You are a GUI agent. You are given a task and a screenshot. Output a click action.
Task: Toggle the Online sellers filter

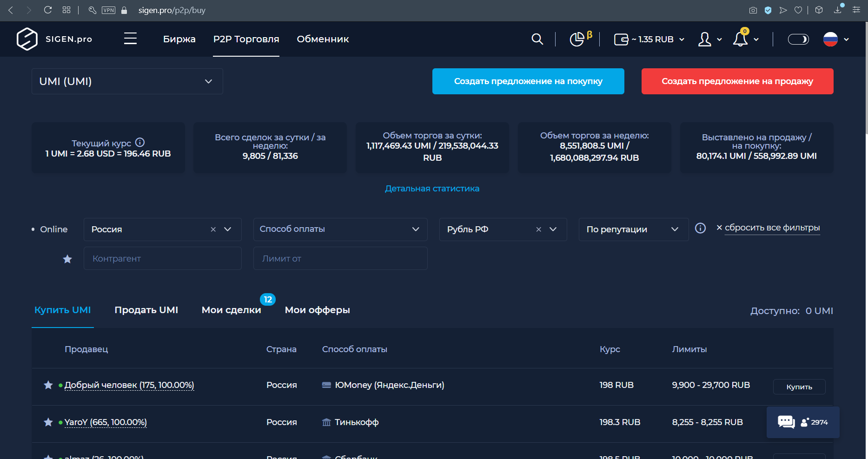point(49,229)
